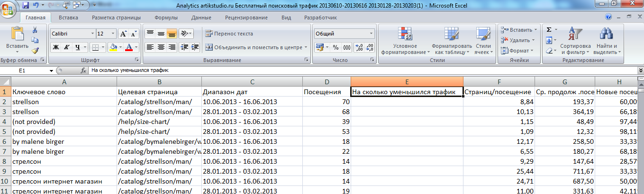
Task: Expand Форматировать как таблицу gallery
Action: [x=451, y=40]
